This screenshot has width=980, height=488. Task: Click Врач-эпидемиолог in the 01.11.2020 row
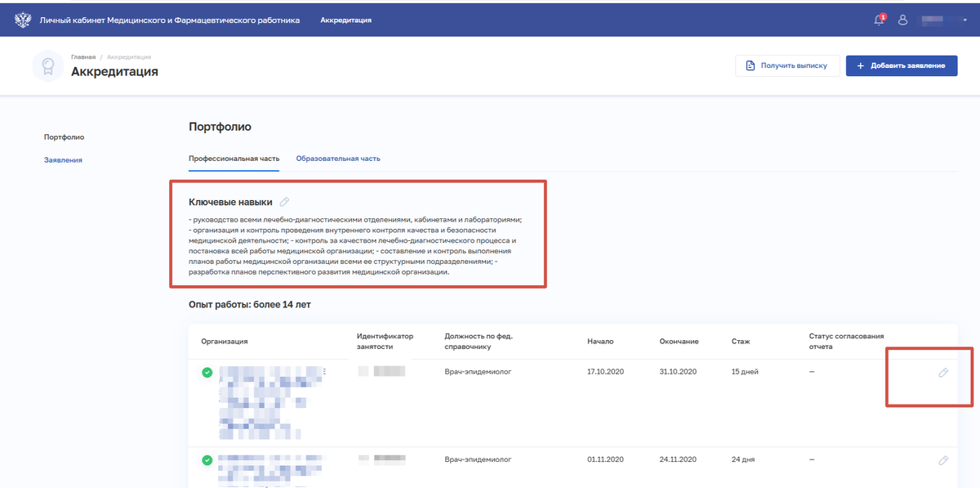pos(479,459)
